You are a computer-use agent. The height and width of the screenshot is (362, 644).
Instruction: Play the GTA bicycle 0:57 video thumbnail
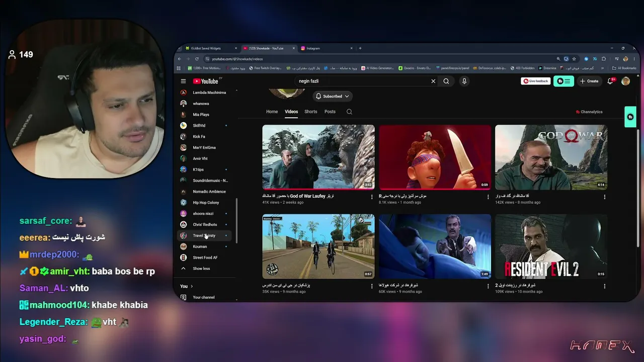[x=318, y=247]
